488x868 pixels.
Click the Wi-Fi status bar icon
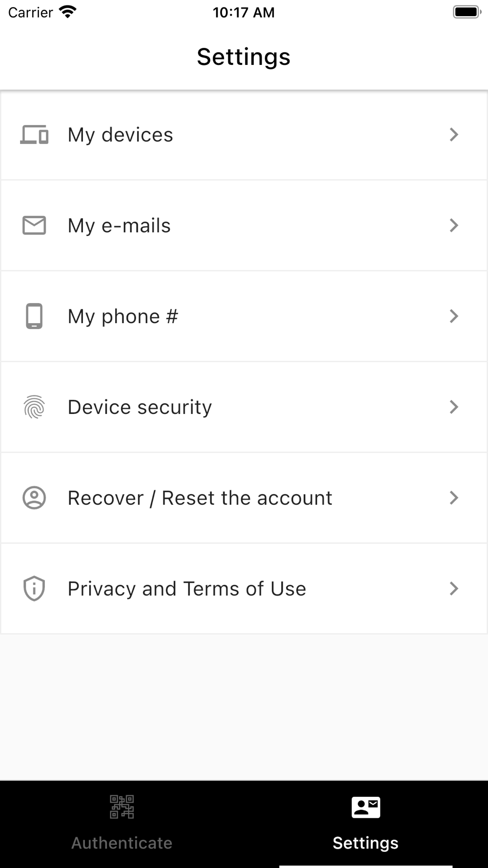[x=67, y=12]
